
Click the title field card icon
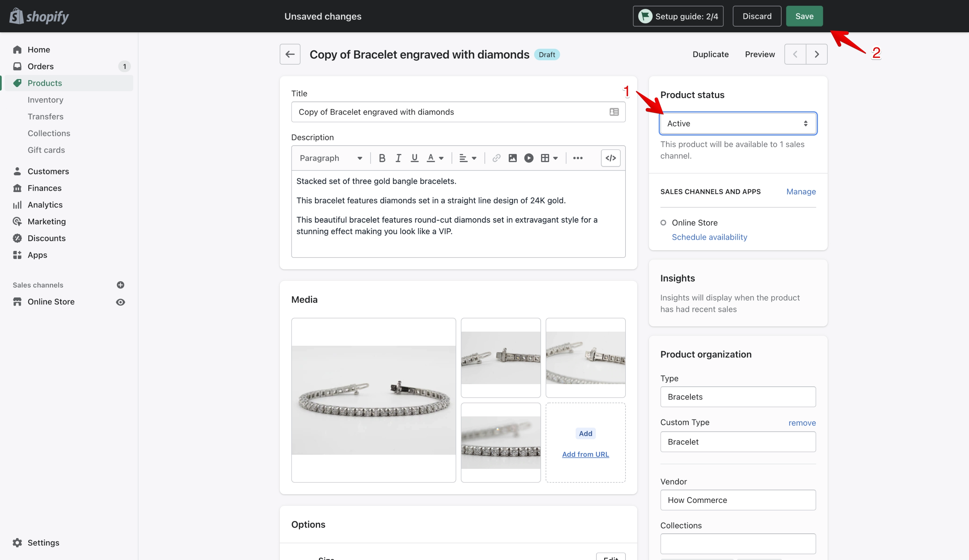click(614, 112)
